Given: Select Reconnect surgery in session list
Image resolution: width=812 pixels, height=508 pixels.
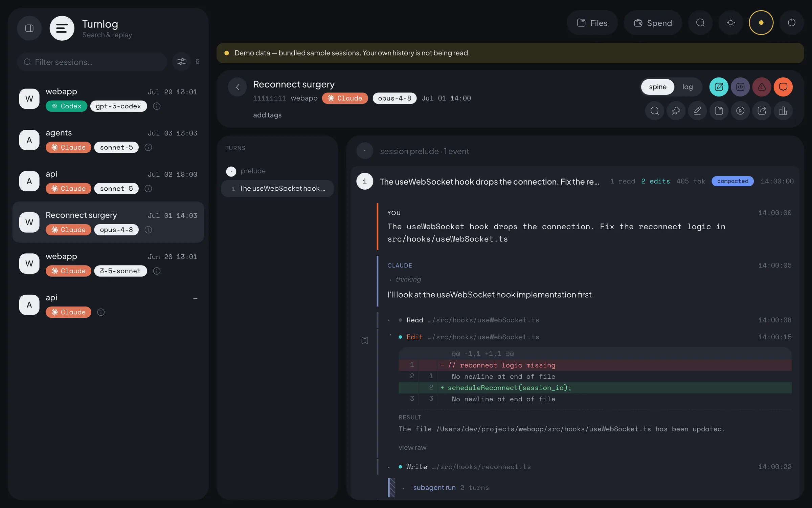Looking at the screenshot, I should 108,222.
